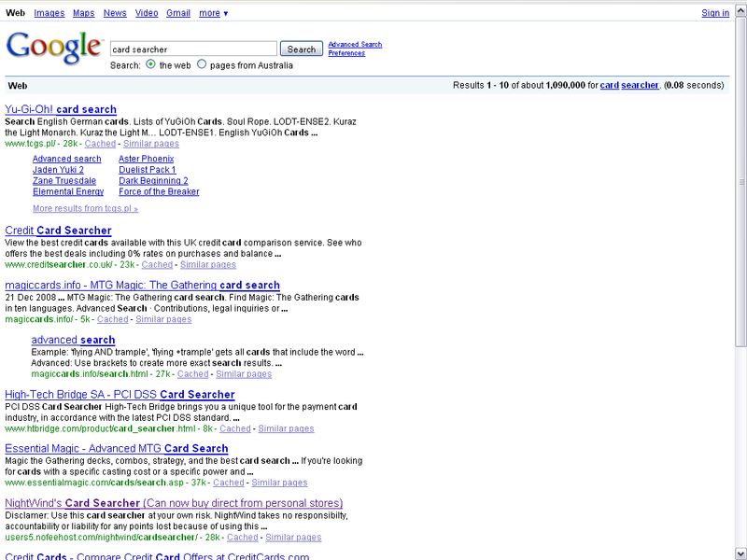The height and width of the screenshot is (560, 747).
Task: Open the "Yu-Gi-Oh! card search" result
Action: pyautogui.click(x=61, y=109)
